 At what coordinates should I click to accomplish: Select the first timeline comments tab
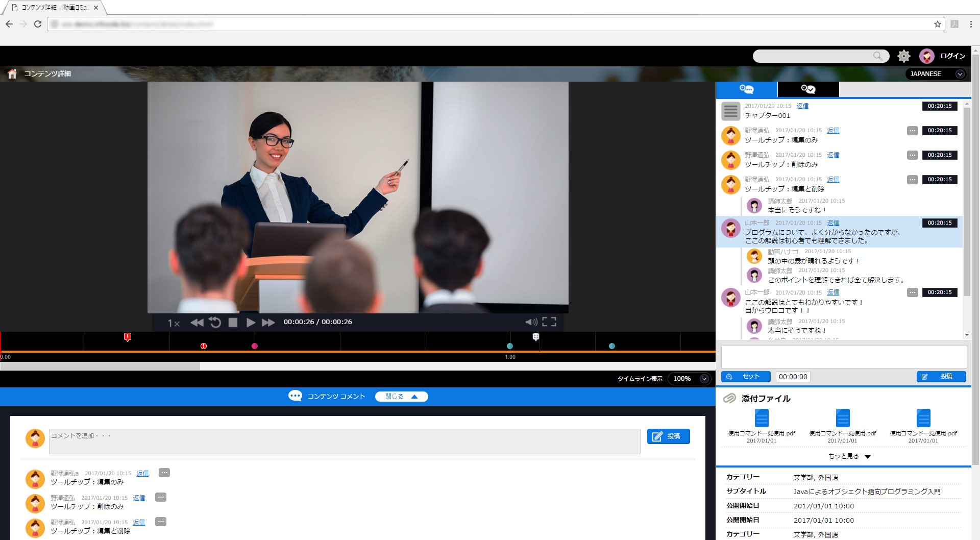pos(746,89)
